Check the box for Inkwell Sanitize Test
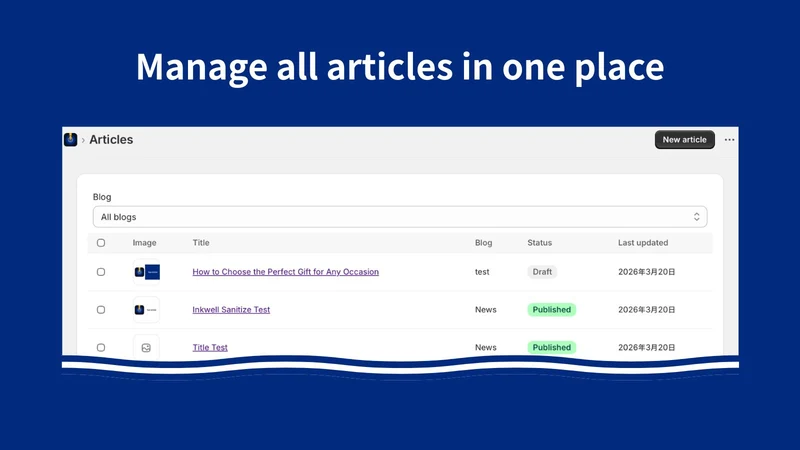 click(x=101, y=310)
